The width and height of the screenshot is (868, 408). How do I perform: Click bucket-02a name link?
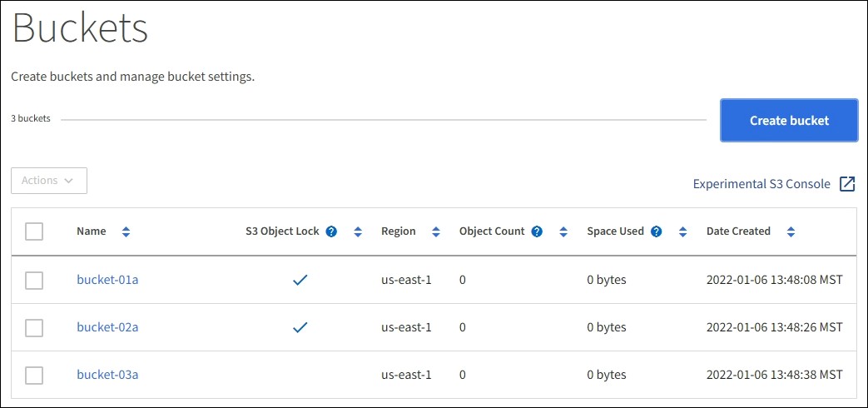pyautogui.click(x=107, y=327)
